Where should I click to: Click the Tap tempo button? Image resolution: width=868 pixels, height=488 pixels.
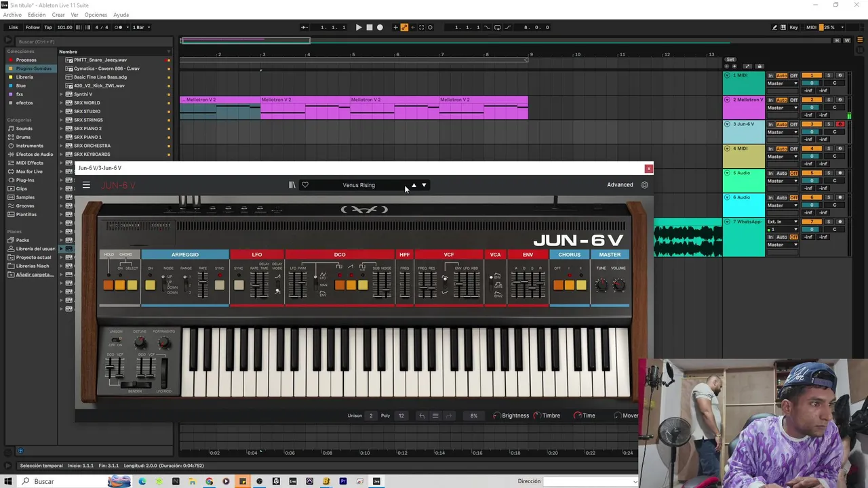pyautogui.click(x=48, y=27)
